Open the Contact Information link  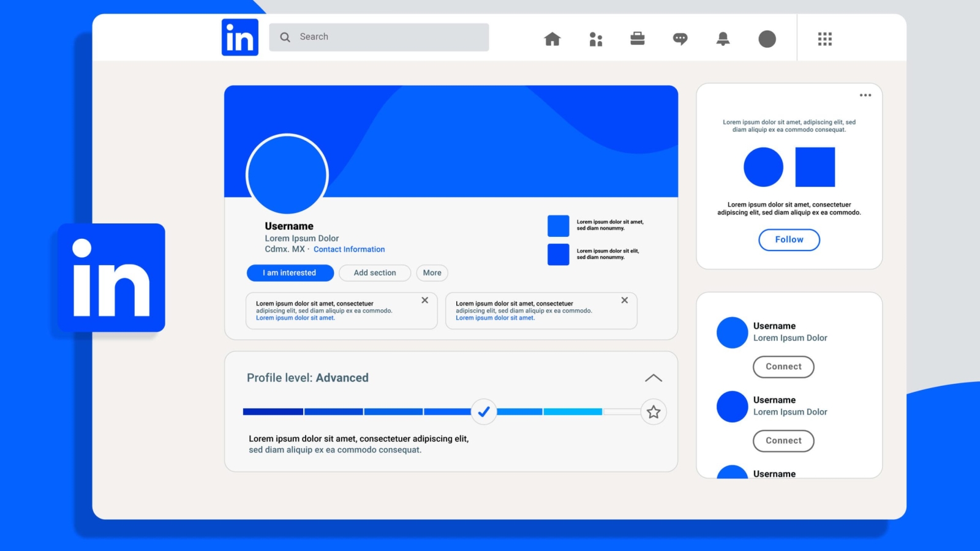(x=349, y=249)
